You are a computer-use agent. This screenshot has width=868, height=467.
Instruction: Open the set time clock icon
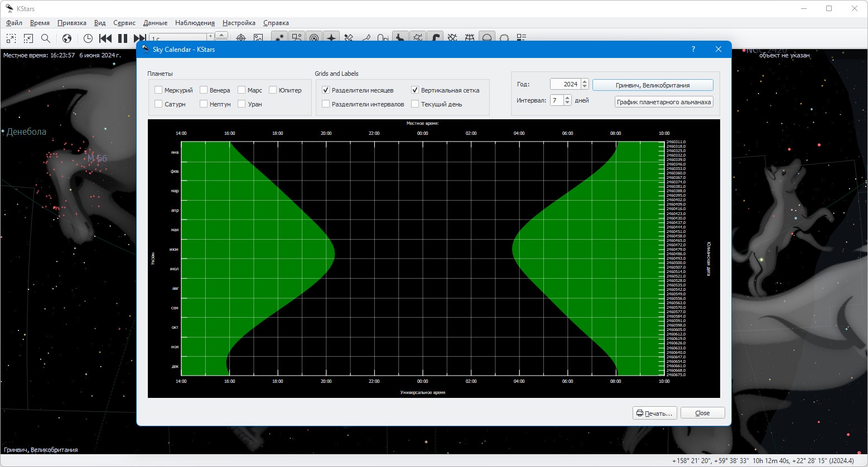88,38
